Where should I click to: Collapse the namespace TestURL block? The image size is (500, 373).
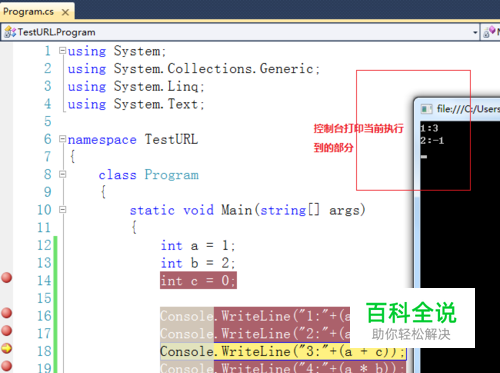[62, 139]
